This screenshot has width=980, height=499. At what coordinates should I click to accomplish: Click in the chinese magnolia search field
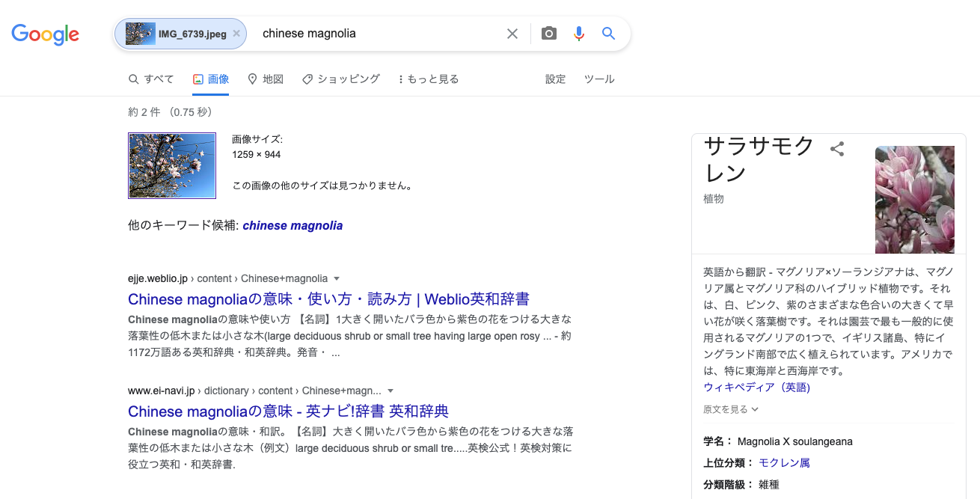(378, 34)
